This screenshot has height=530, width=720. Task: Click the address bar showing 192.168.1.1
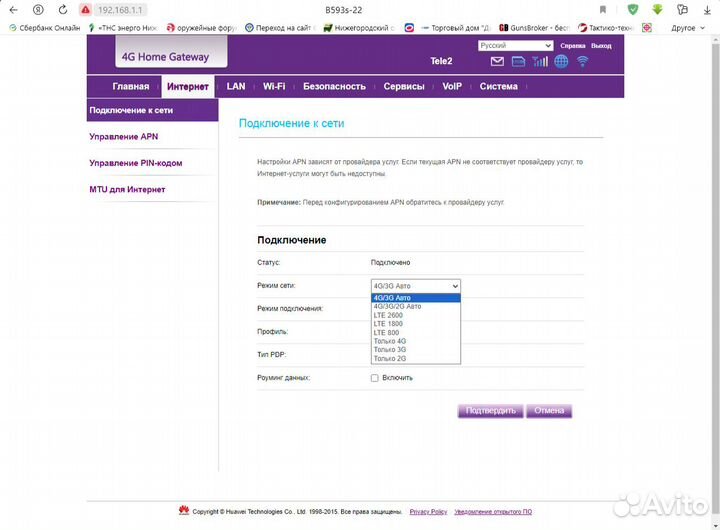pyautogui.click(x=120, y=9)
